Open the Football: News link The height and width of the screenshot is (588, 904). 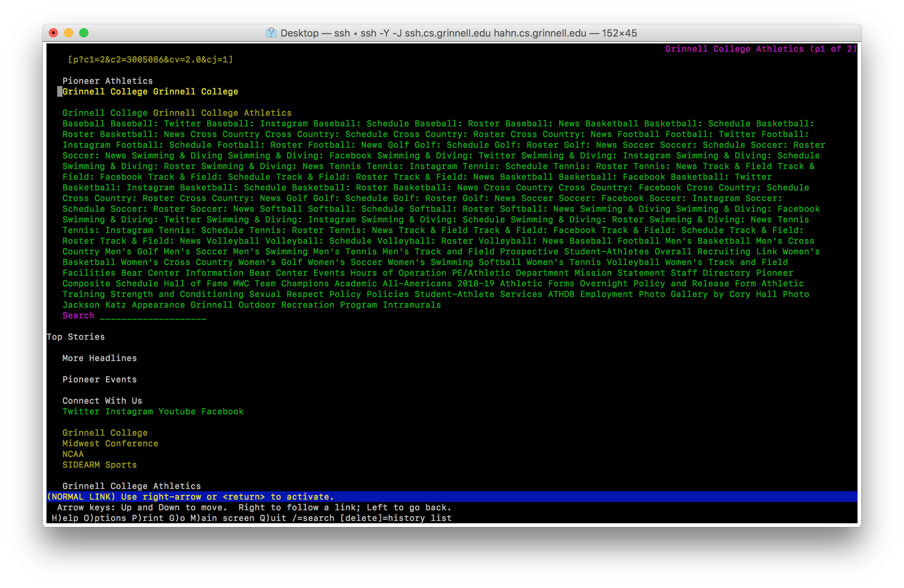[345, 145]
